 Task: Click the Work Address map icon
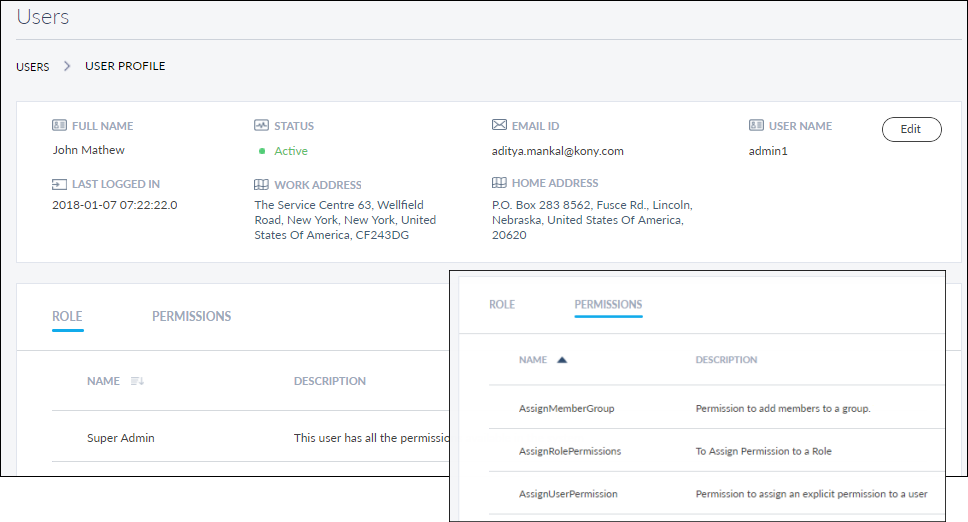tap(261, 185)
